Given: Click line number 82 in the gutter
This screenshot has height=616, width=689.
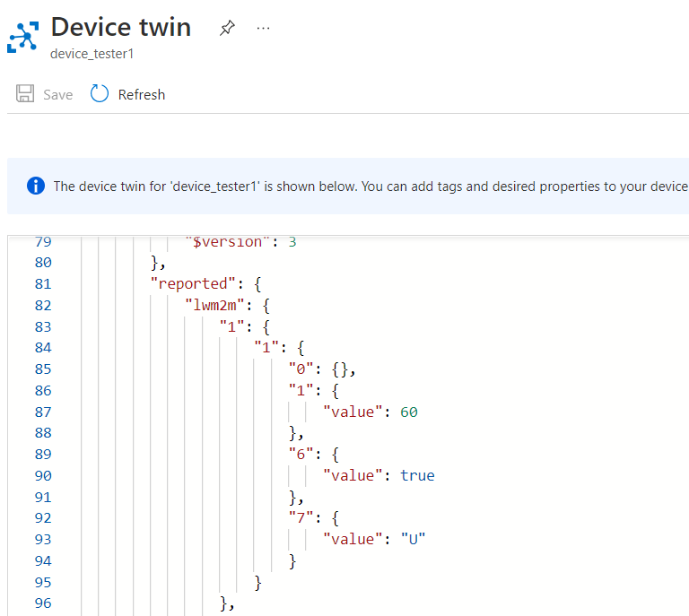Looking at the screenshot, I should click(x=43, y=306).
